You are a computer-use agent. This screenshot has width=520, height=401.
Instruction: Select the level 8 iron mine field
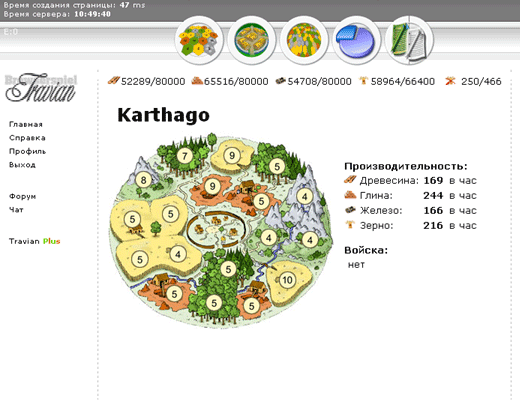(143, 180)
